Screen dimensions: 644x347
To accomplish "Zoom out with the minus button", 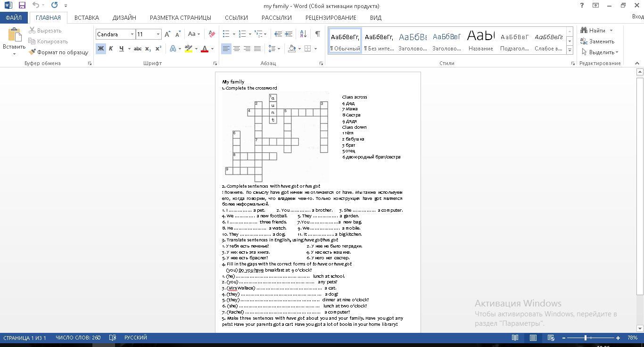I will [564, 338].
